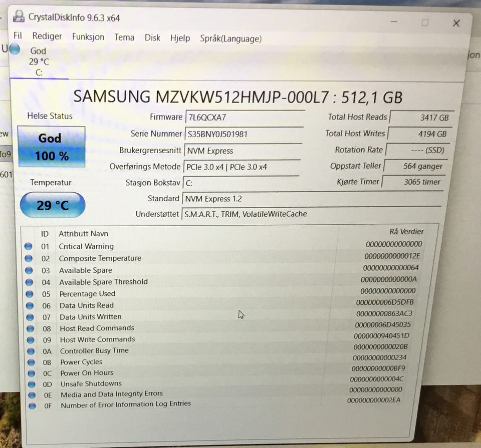Click the Rotation Rate value ---- (SSD)

(x=417, y=150)
